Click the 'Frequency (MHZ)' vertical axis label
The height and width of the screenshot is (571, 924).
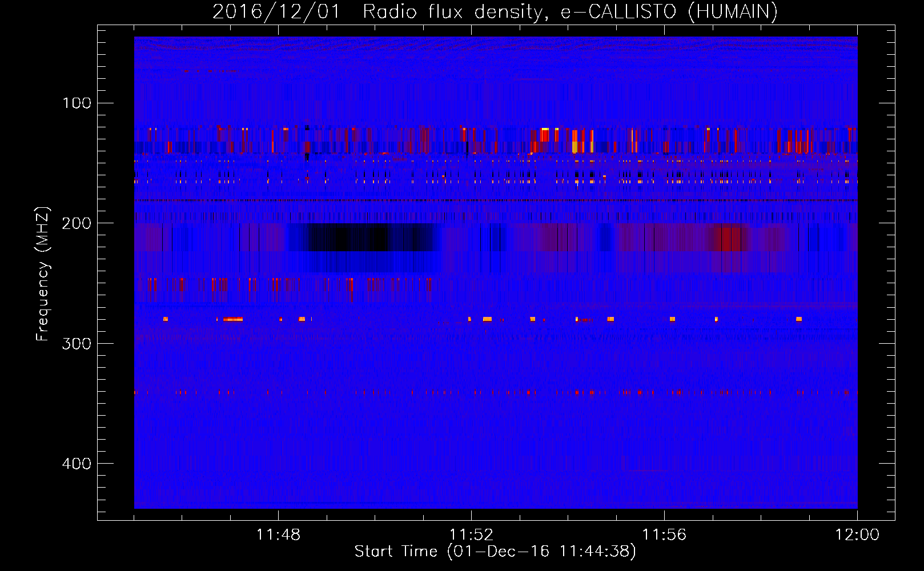pyautogui.click(x=43, y=274)
